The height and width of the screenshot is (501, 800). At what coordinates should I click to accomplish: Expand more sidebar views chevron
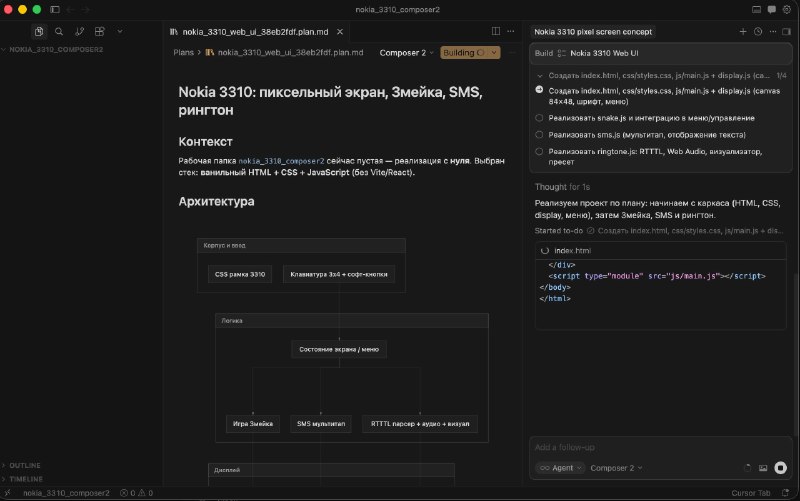pyautogui.click(x=120, y=32)
